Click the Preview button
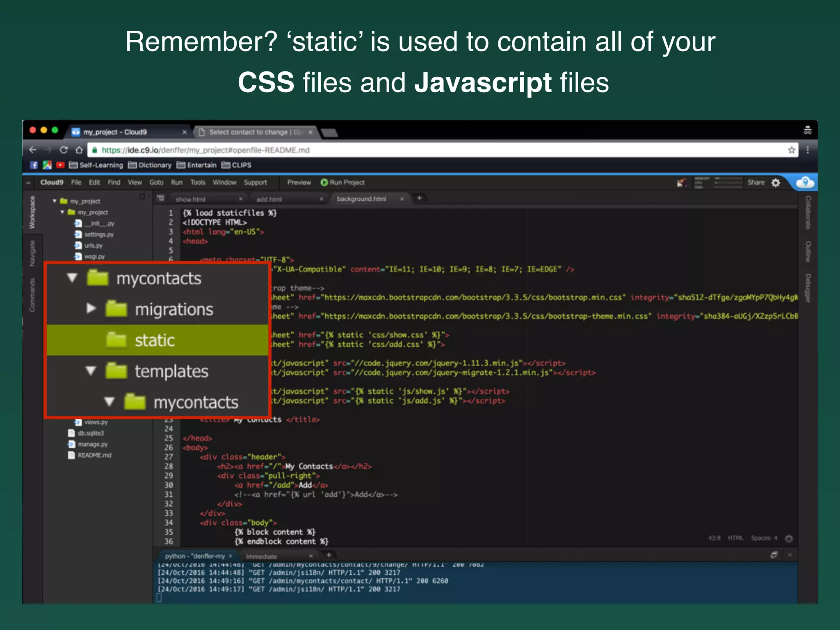This screenshot has width=840, height=630. click(x=299, y=183)
